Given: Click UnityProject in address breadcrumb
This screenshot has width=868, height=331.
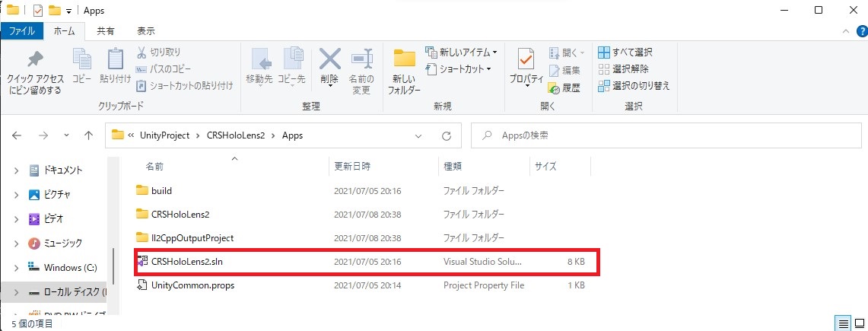Looking at the screenshot, I should (x=164, y=135).
